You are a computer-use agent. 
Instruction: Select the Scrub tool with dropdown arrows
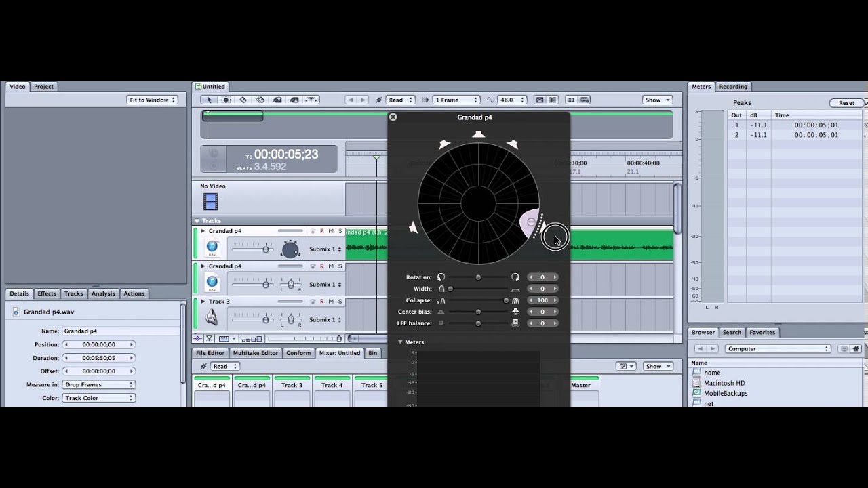(311, 100)
